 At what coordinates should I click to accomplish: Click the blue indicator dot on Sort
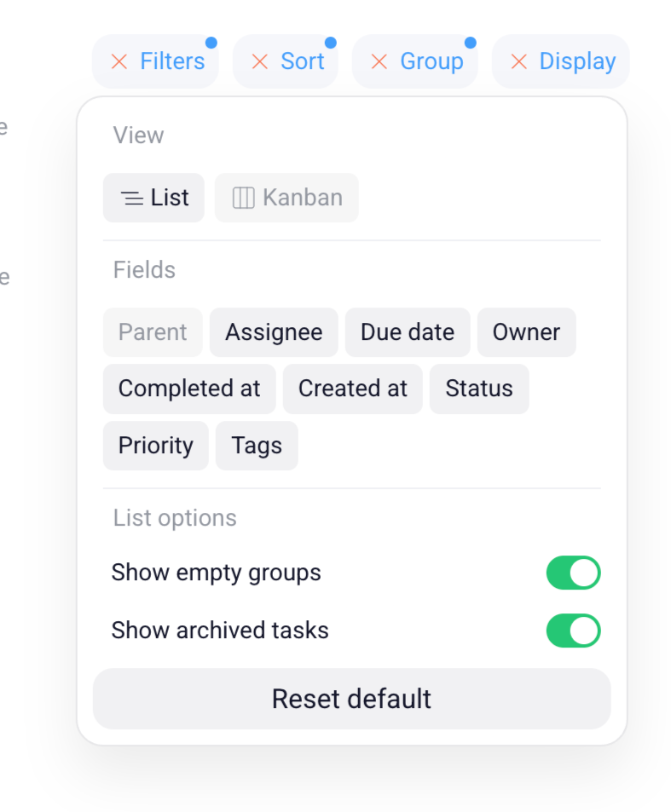tap(331, 40)
